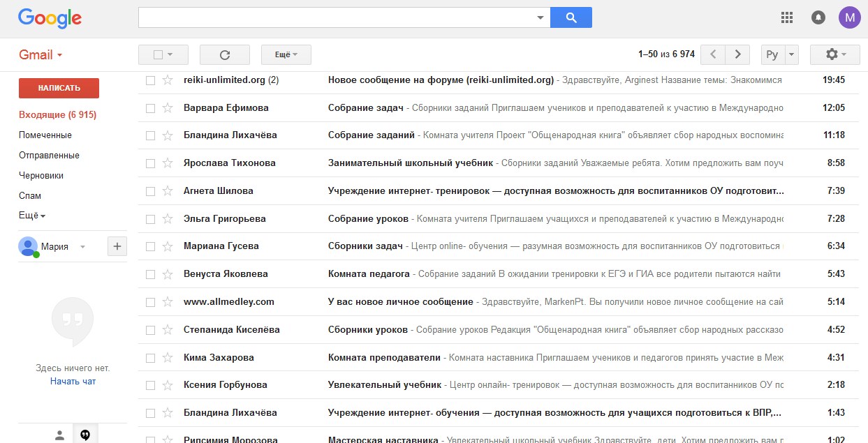Focus the Google search input field
The height and width of the screenshot is (443, 868).
(337, 17)
